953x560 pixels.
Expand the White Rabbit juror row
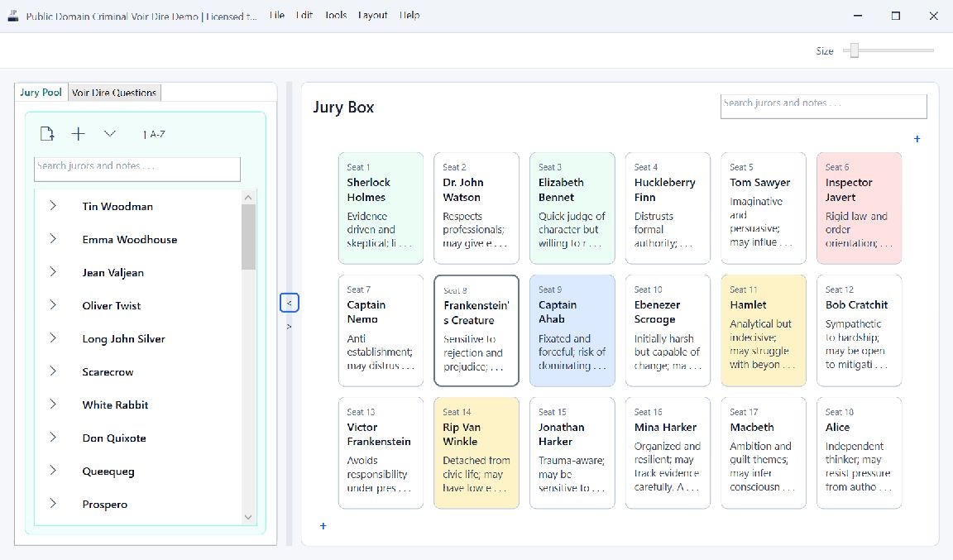[x=53, y=404]
